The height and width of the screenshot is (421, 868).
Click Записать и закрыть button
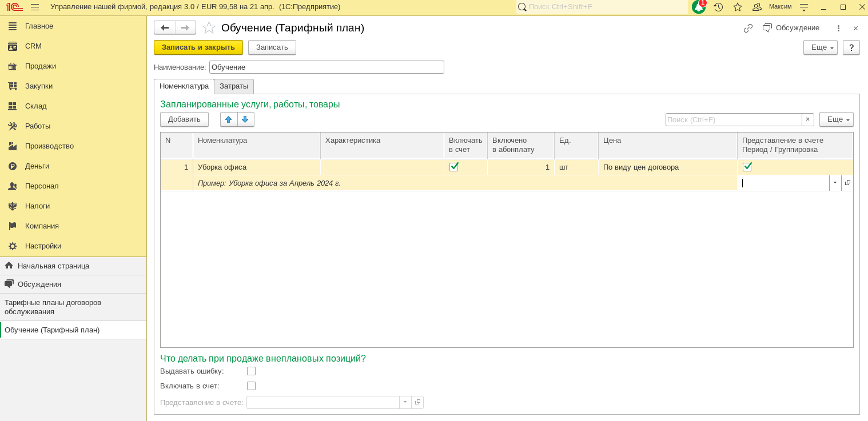[x=198, y=47]
